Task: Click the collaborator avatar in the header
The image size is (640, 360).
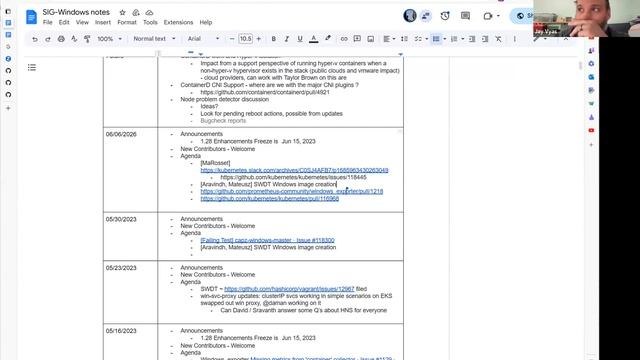Action: (410, 16)
